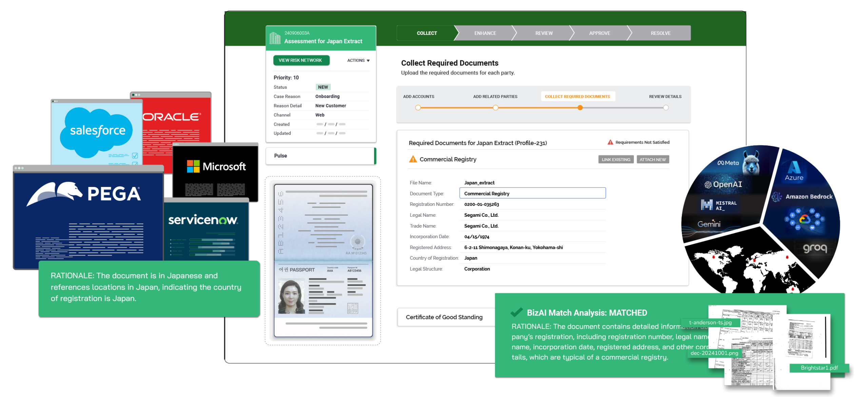Click the Document Type field with Commercial Registry

[x=532, y=193]
